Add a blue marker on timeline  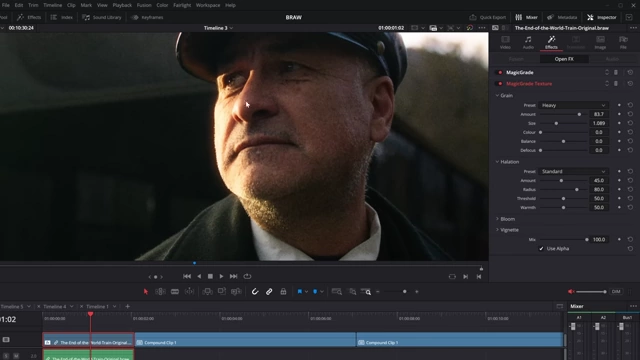[x=315, y=292]
